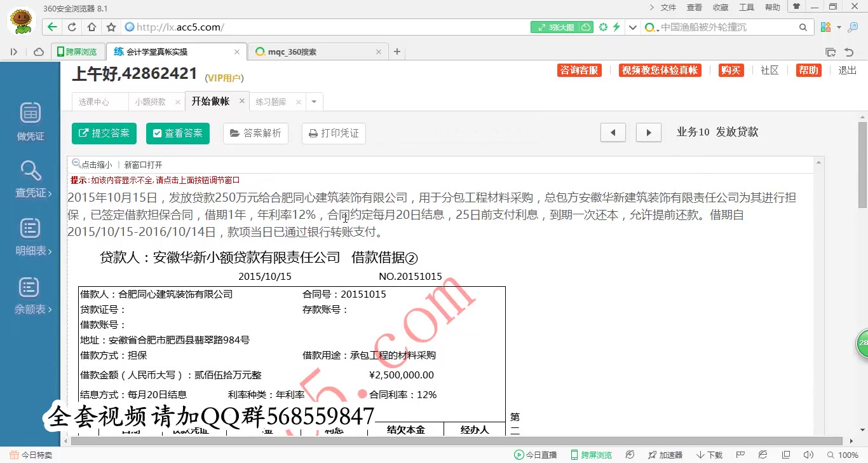
Task: Click the 退出 link at top right
Action: coord(846,71)
